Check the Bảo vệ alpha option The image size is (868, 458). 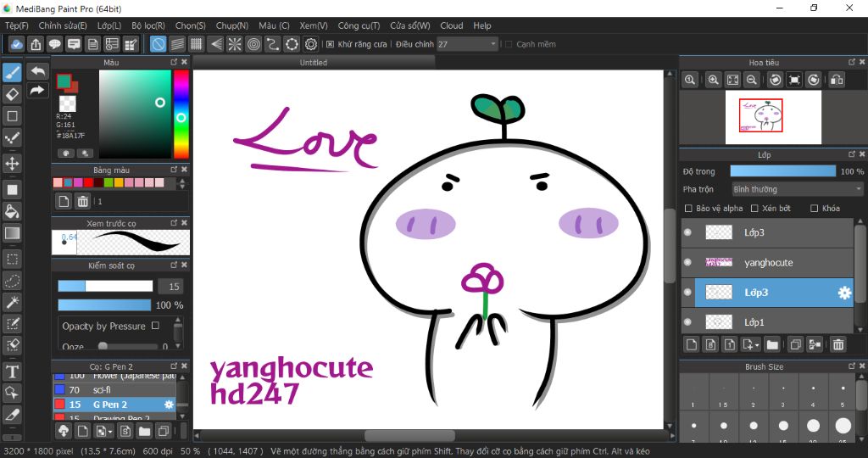click(x=688, y=209)
